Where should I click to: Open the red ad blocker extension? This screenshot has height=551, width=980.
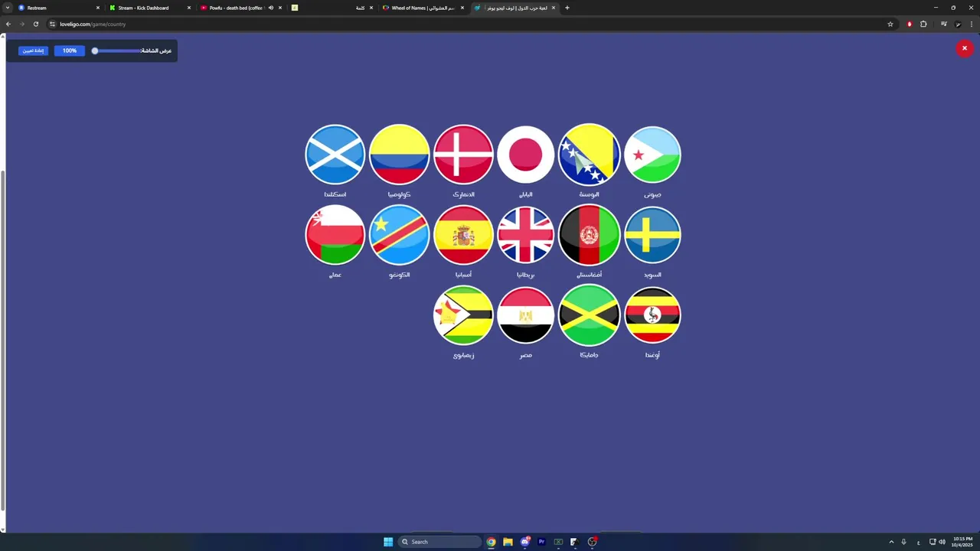tap(910, 24)
